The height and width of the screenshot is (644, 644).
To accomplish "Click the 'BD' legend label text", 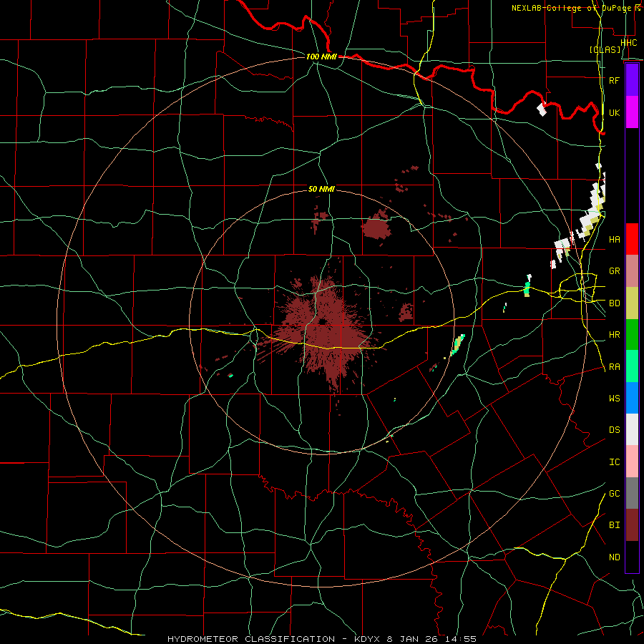I will coord(614,303).
